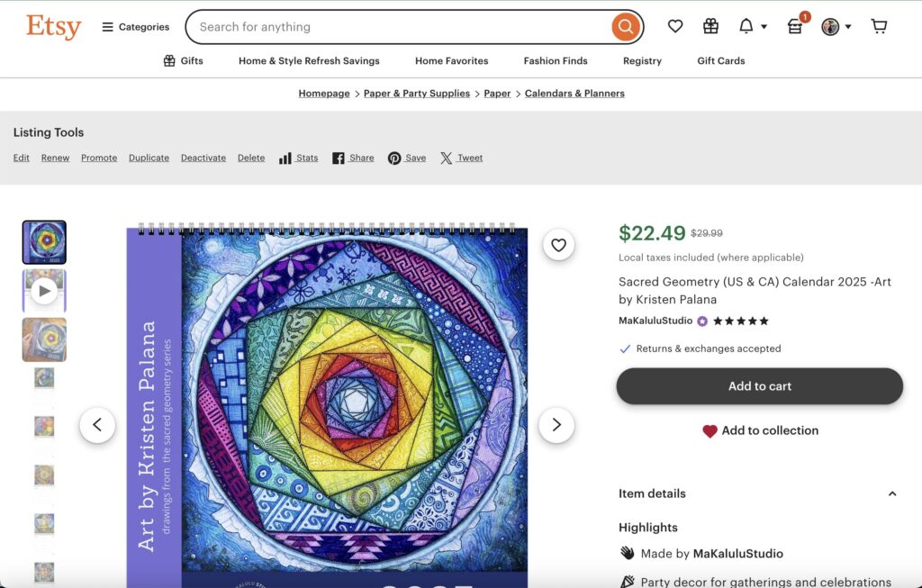Open the MaKaluluStudio shop link
Viewport: 922px width, 588px height.
point(655,321)
